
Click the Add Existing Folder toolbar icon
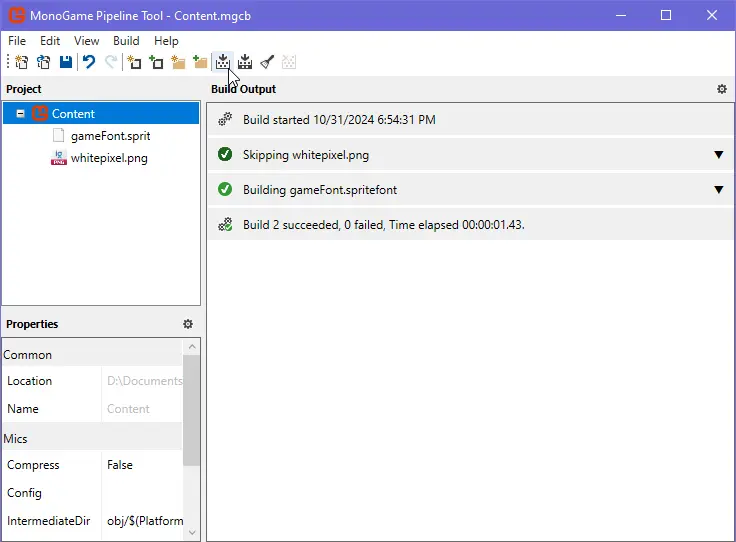pos(200,62)
